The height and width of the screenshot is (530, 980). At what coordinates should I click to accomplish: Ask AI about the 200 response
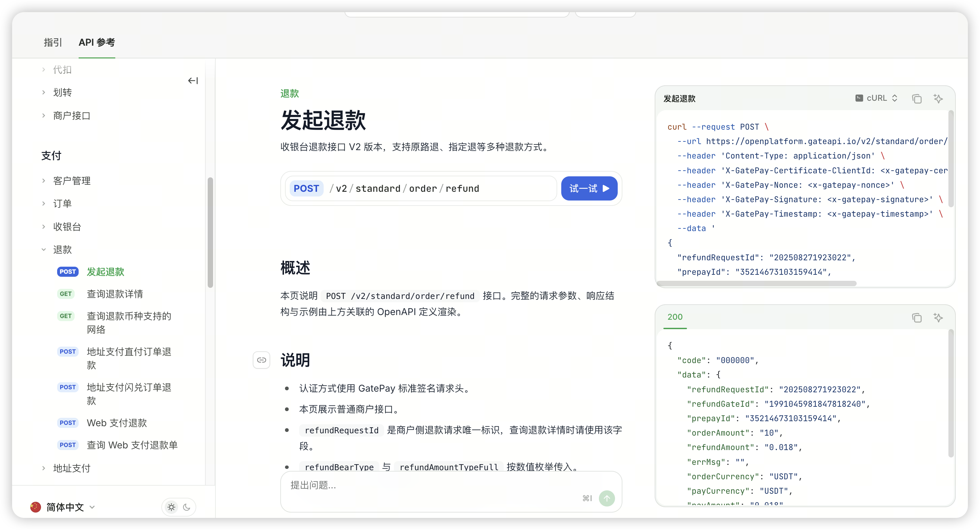tap(938, 317)
